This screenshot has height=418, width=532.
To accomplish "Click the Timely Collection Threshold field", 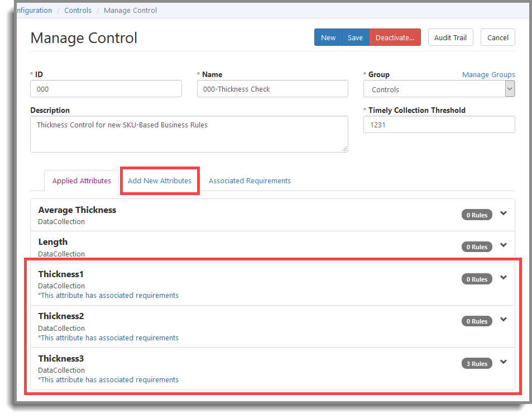I will pyautogui.click(x=439, y=125).
